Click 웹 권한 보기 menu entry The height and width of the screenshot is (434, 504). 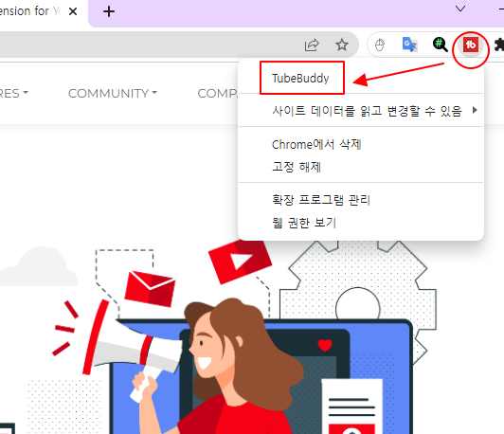click(x=361, y=223)
